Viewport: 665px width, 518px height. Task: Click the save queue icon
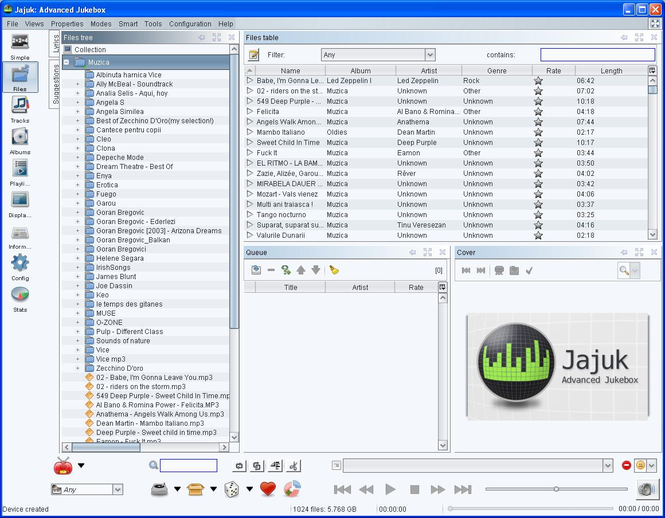point(256,270)
